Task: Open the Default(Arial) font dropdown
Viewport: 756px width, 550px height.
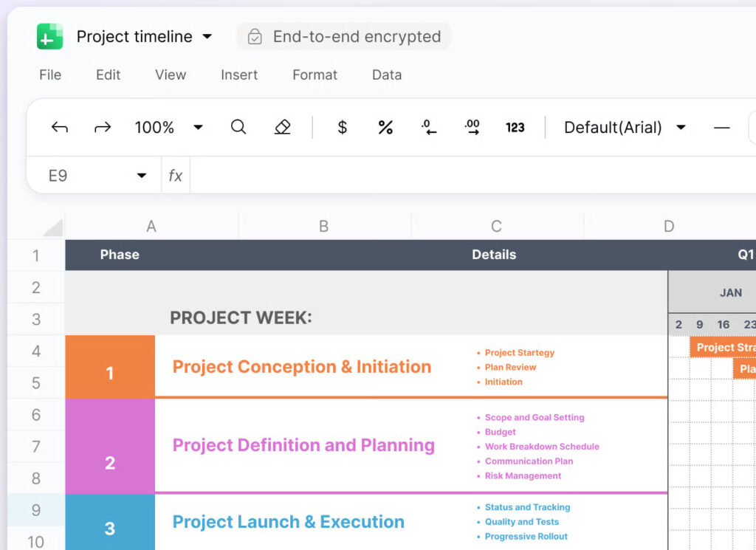Action: (x=681, y=128)
